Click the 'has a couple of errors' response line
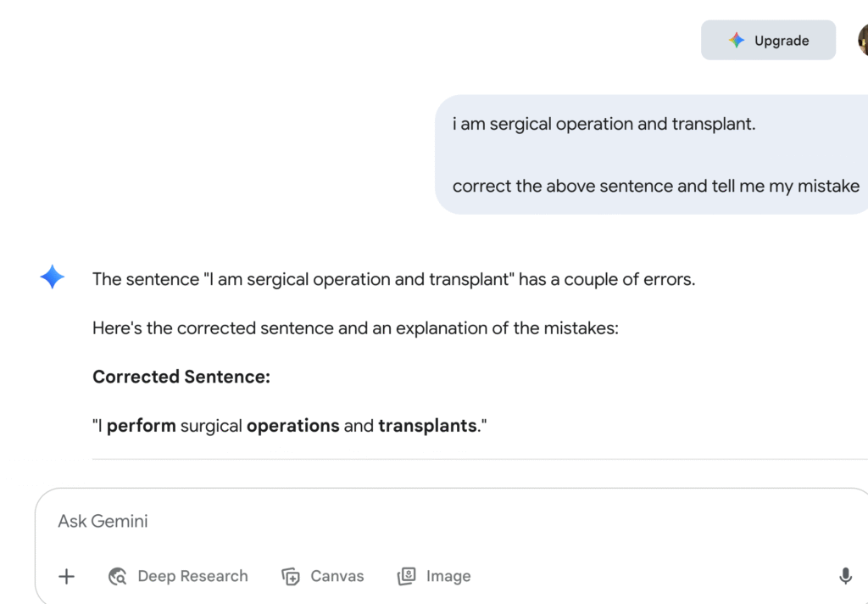868x604 pixels. 393,279
